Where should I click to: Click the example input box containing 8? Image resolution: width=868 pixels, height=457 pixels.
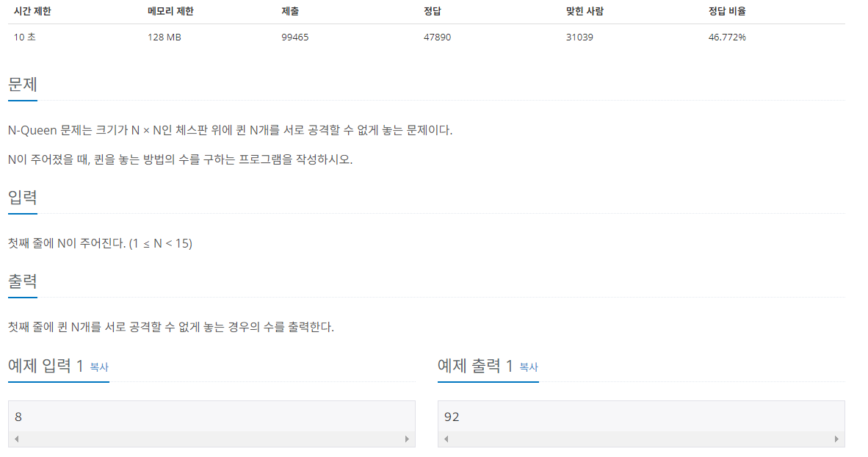click(x=211, y=417)
